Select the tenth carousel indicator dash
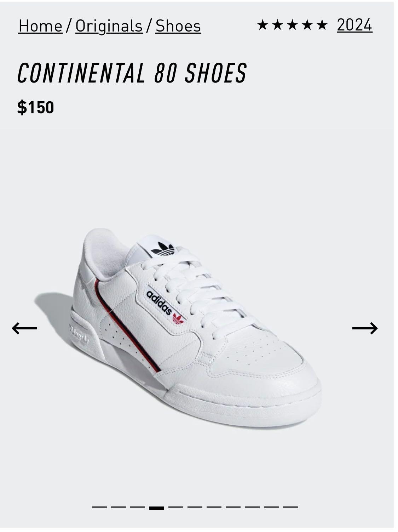This screenshot has width=398, height=532. pyautogui.click(x=271, y=507)
